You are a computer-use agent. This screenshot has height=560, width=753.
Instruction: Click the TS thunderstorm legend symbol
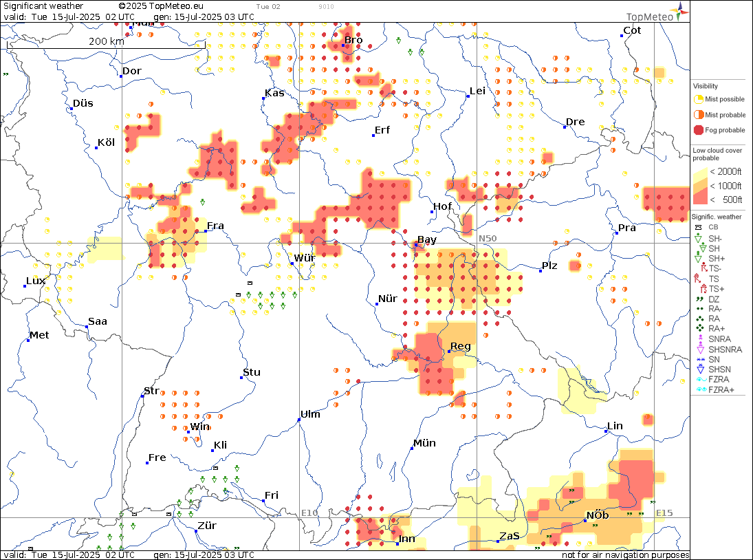pyautogui.click(x=698, y=278)
